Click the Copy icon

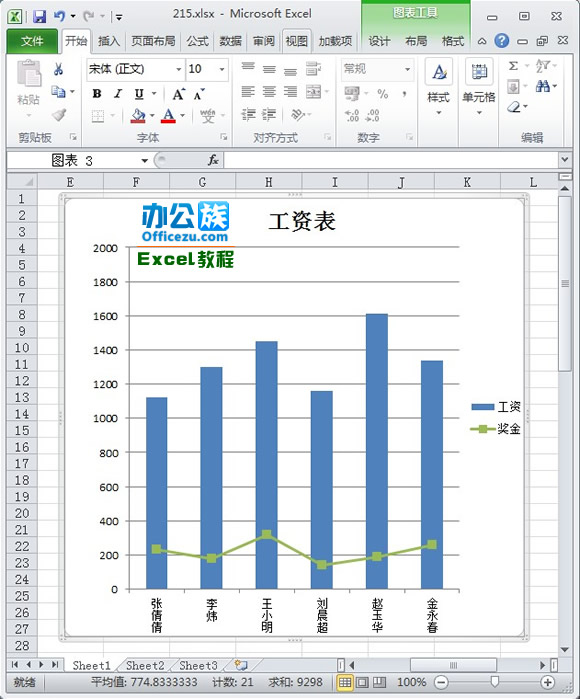(x=58, y=91)
